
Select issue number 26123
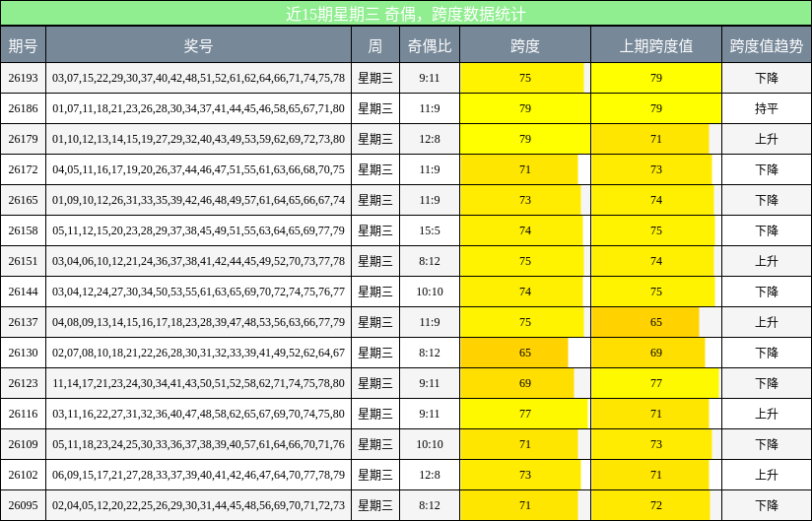[24, 383]
